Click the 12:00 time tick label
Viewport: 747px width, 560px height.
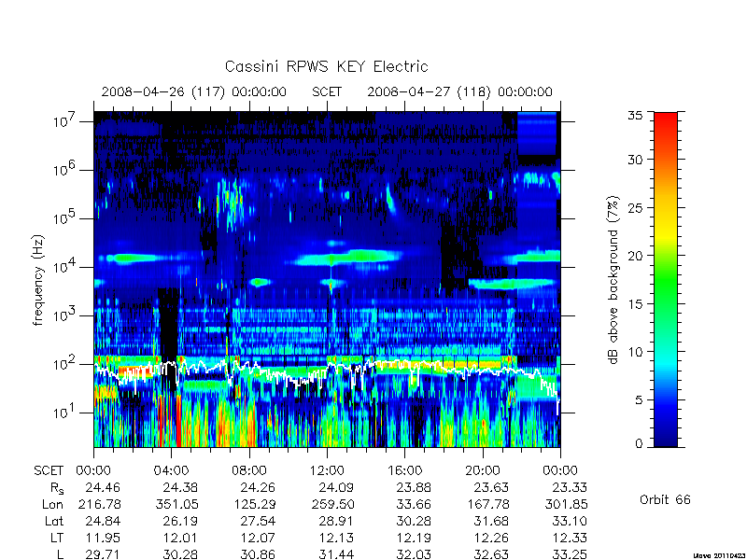(x=327, y=471)
